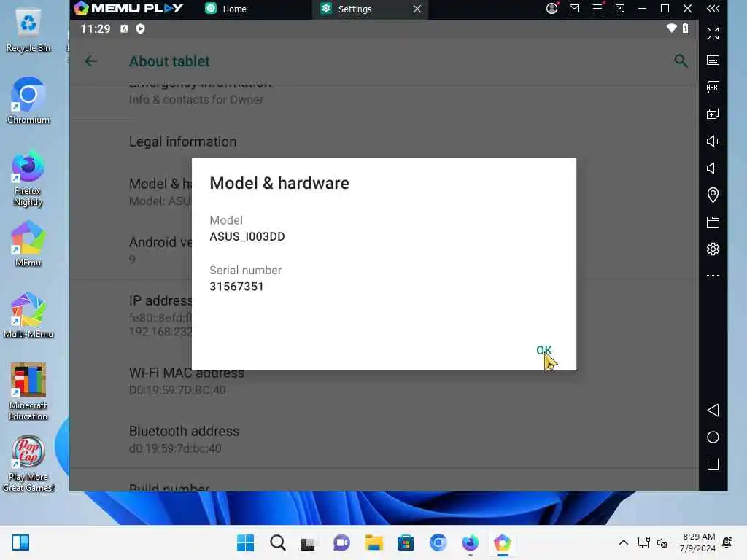Open Chromium desktop shortcut
The height and width of the screenshot is (560, 747).
[x=28, y=101]
